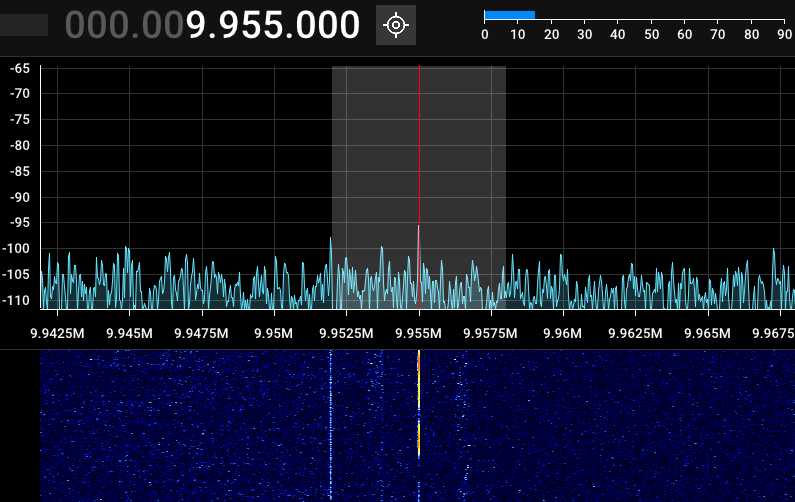Click the red tuning line in spectrum

[419, 187]
